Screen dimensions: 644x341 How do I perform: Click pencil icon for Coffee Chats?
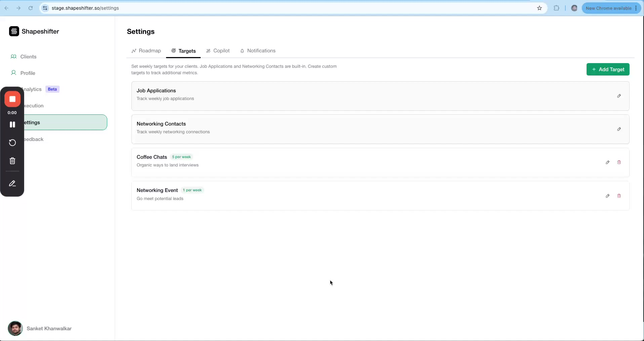pos(607,162)
